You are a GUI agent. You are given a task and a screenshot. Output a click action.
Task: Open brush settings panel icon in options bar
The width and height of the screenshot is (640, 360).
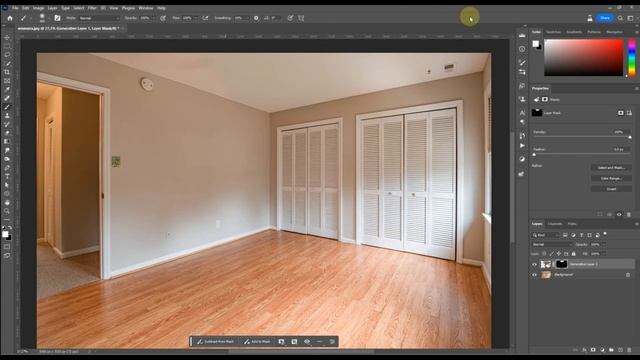click(58, 18)
